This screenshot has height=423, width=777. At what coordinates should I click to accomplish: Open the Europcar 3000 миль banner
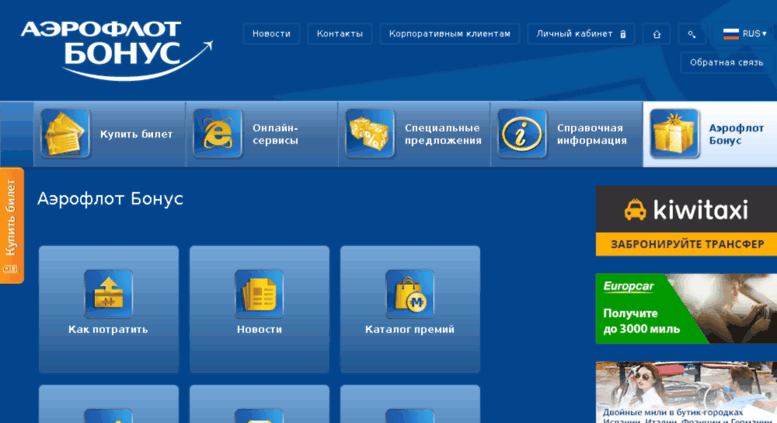click(x=686, y=308)
